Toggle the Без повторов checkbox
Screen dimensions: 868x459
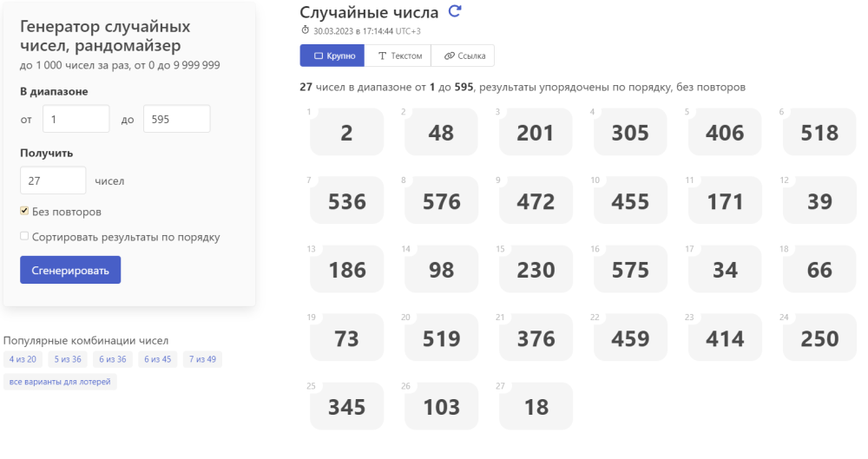[25, 211]
